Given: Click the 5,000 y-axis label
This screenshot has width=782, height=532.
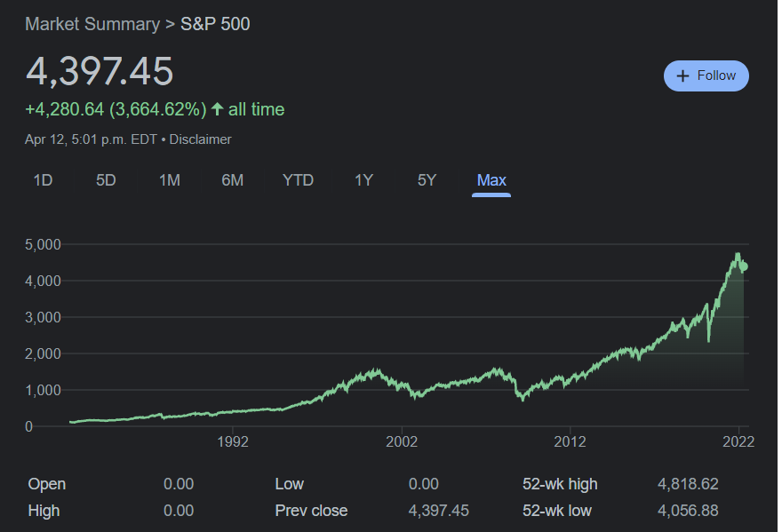Looking at the screenshot, I should click(43, 244).
